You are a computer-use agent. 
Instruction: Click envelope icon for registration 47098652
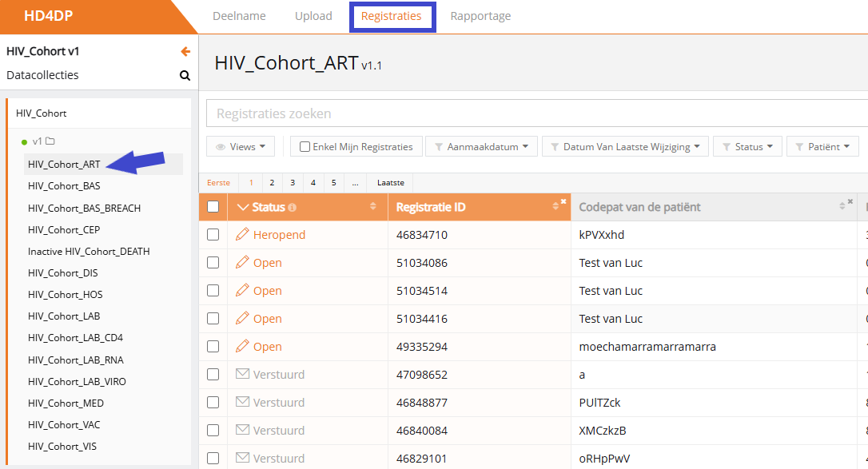click(x=242, y=375)
